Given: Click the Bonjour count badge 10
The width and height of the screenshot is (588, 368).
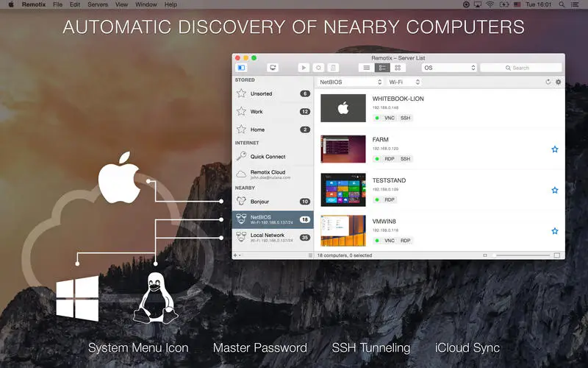Looking at the screenshot, I should [x=305, y=202].
